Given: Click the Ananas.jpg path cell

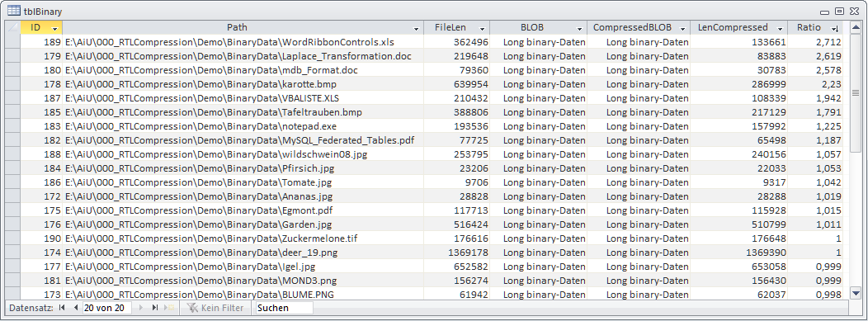Looking at the screenshot, I should [243, 196].
